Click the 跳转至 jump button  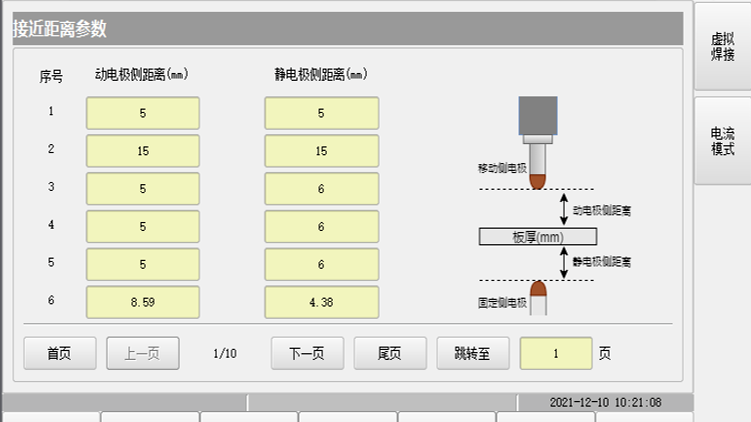[472, 353]
